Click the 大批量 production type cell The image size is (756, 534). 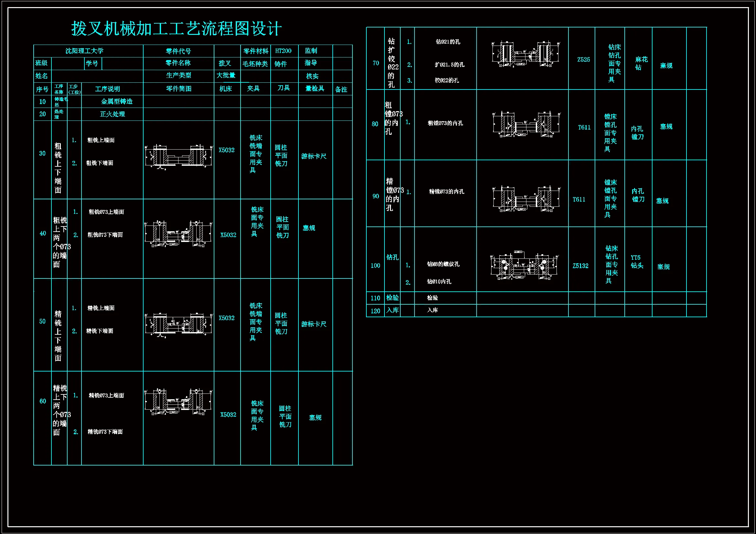coord(226,75)
